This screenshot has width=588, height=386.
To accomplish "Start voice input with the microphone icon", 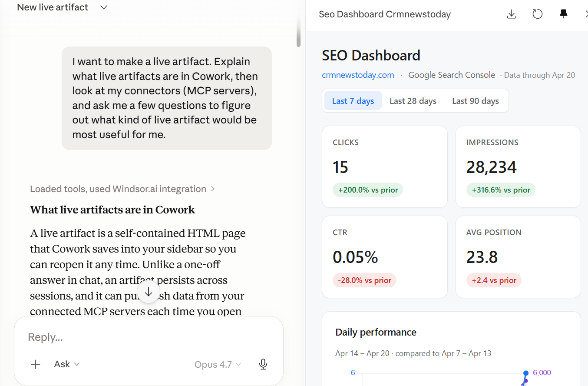I will 263,364.
